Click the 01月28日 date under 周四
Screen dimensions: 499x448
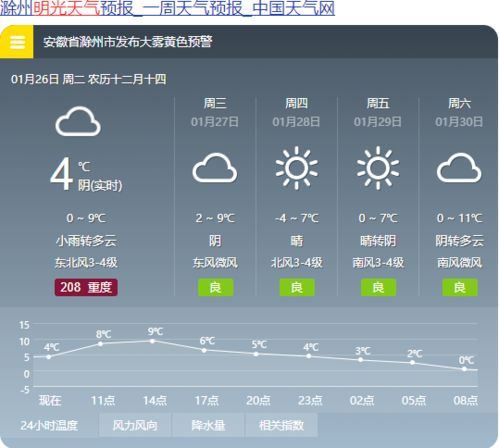click(x=296, y=122)
